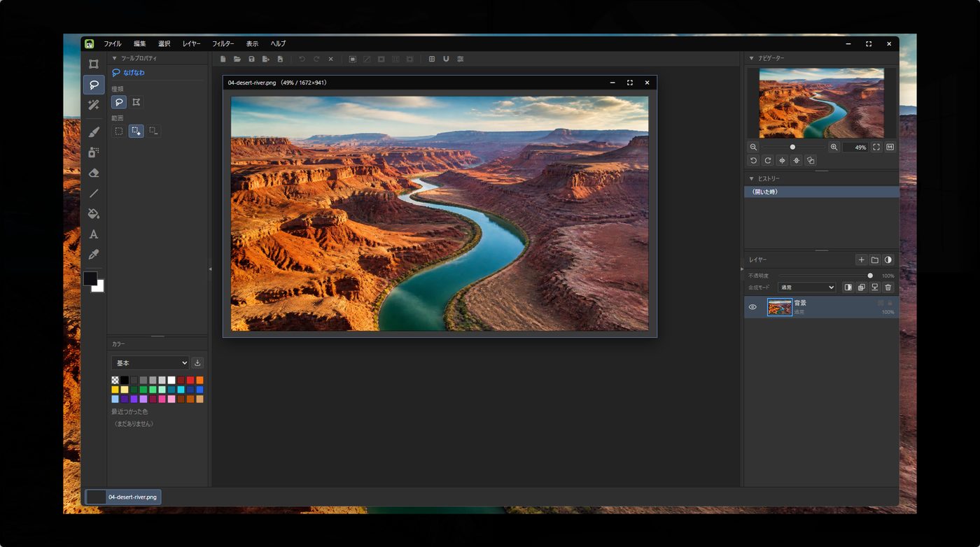This screenshot has height=547, width=980.
Task: Select the （開いた時） history entry
Action: (x=822, y=192)
